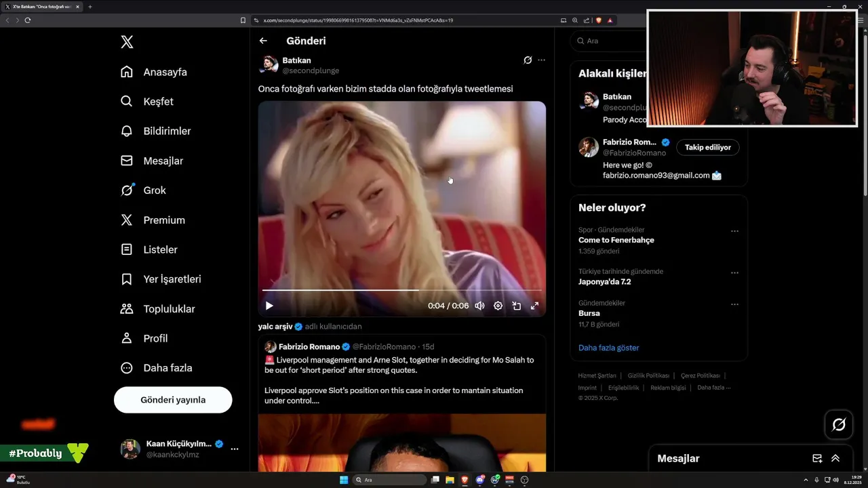Expand the Mesajlar drawer with double chevron
Screen dimensions: 868x488
point(835,459)
